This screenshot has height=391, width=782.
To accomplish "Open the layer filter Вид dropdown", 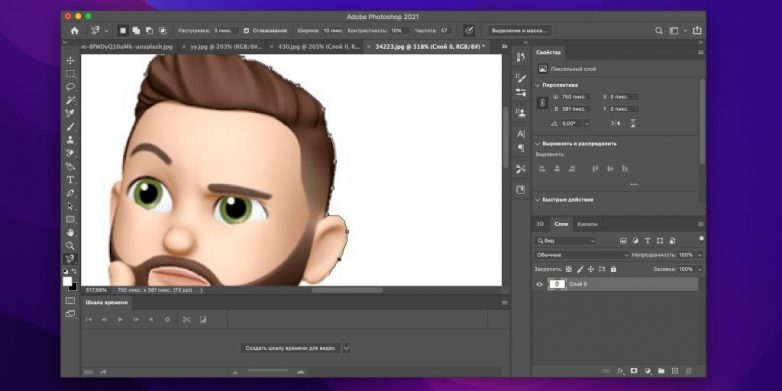I will click(x=565, y=241).
